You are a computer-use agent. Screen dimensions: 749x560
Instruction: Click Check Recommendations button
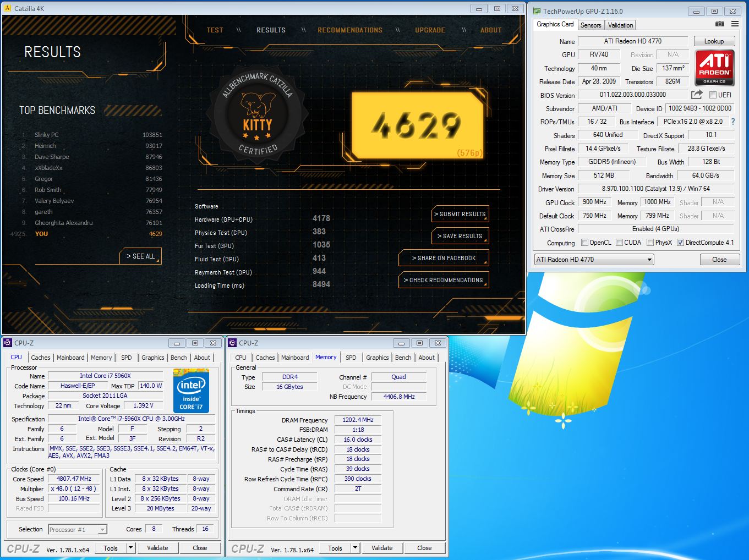(x=444, y=280)
